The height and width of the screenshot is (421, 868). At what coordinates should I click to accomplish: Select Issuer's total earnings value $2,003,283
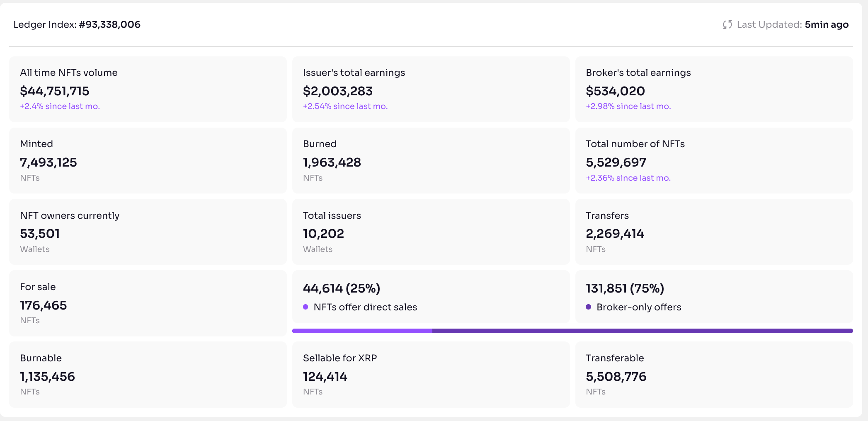338,91
